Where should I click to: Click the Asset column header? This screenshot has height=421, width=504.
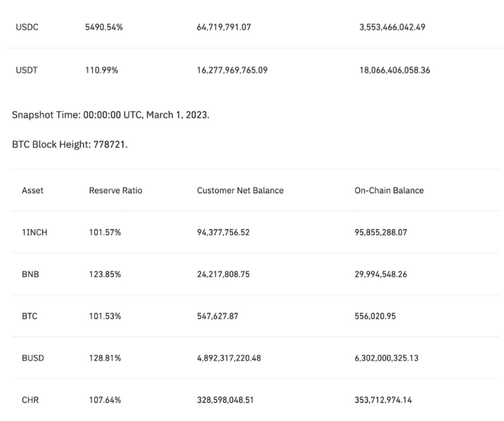(32, 190)
